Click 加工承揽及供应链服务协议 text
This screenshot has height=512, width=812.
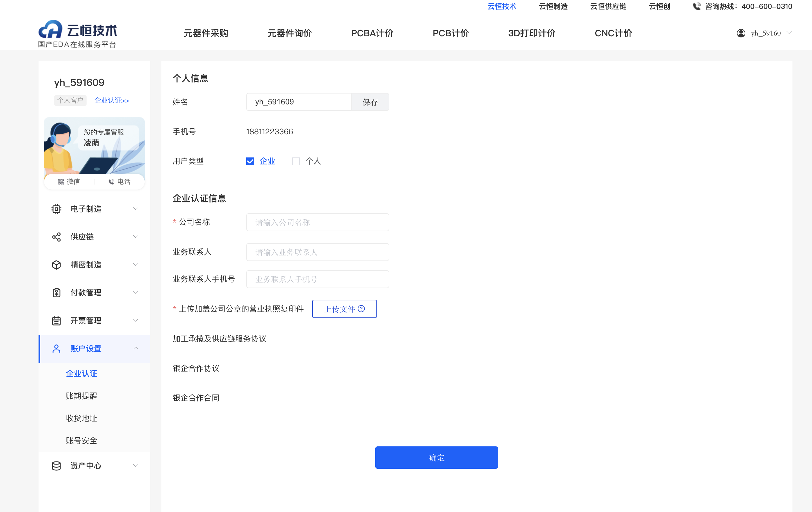219,339
